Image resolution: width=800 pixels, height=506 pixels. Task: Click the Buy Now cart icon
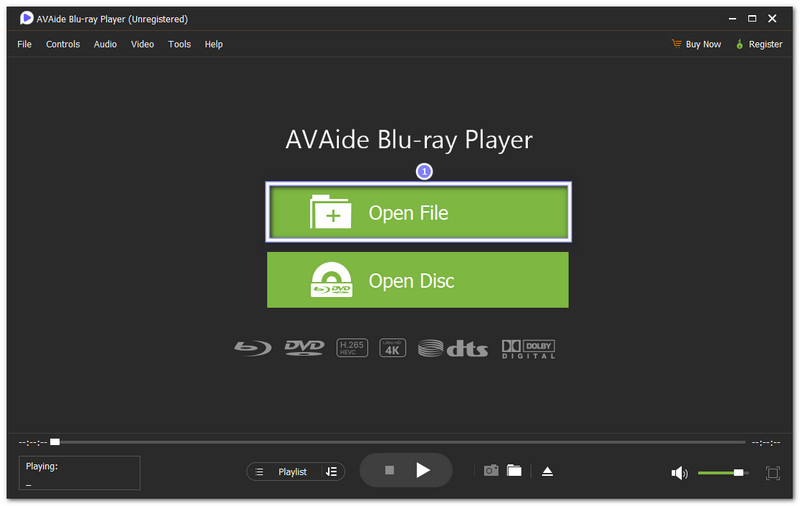(x=677, y=44)
